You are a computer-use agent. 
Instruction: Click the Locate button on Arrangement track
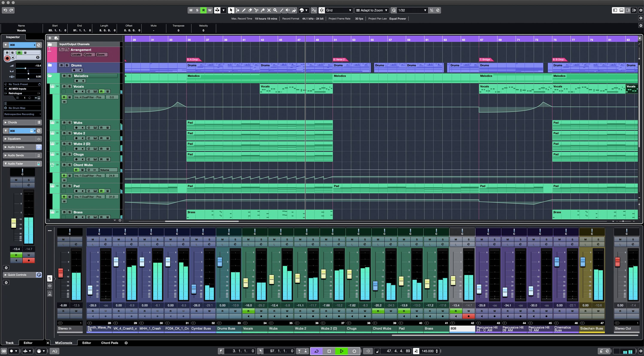pos(76,54)
